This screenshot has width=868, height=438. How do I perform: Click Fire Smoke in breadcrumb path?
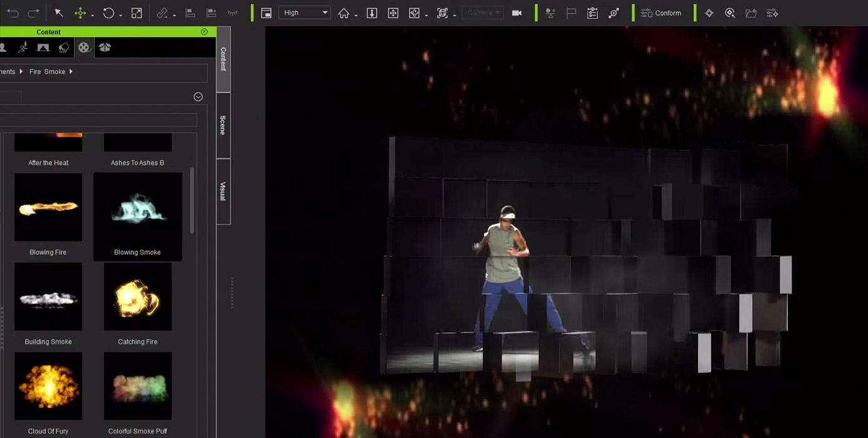[47, 72]
